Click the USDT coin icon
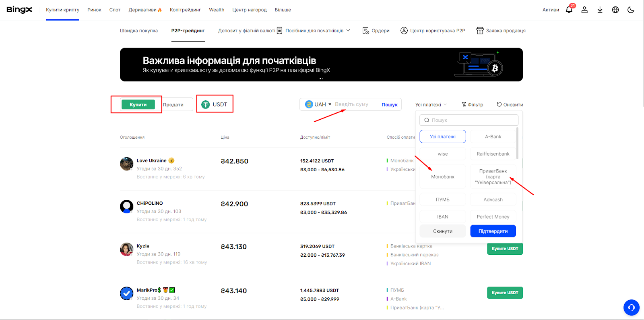644x320 pixels. point(206,104)
